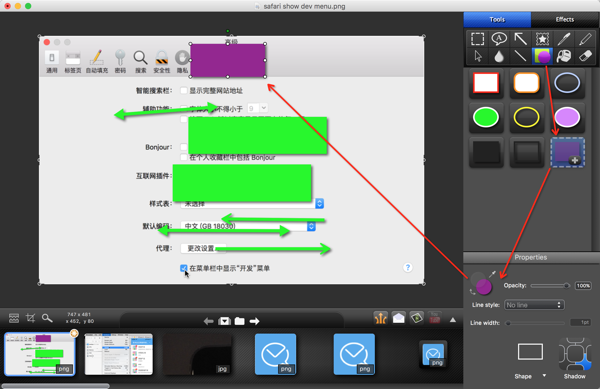Click the magnifier zoom icon

(47, 318)
